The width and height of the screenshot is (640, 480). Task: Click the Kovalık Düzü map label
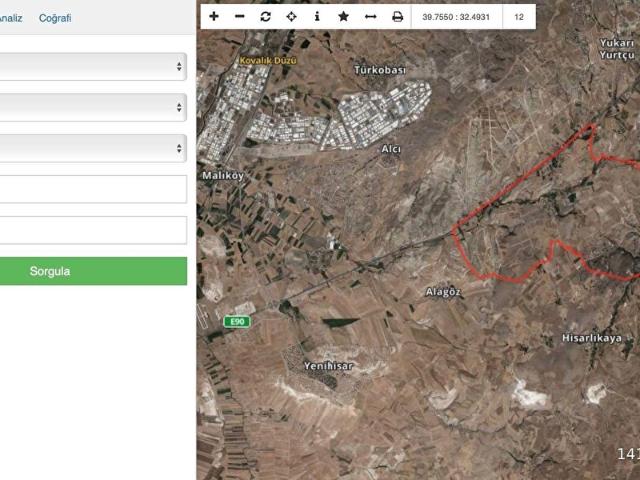[x=268, y=60]
